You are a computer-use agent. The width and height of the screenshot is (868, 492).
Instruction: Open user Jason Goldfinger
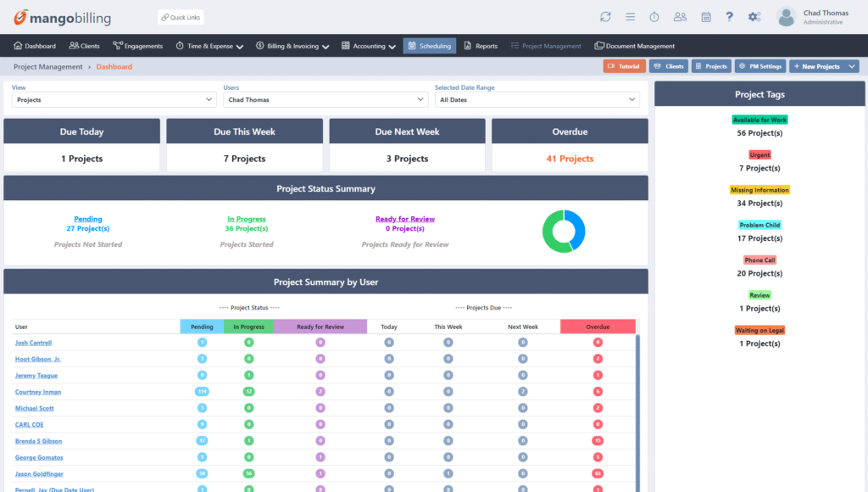[39, 473]
